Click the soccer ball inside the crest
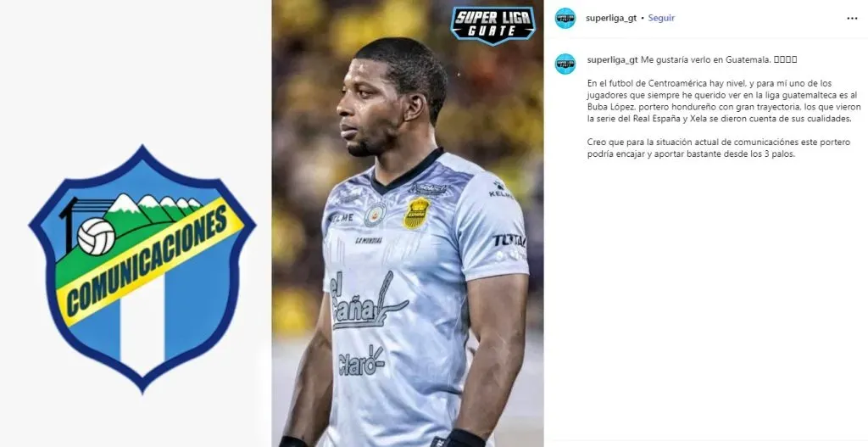This screenshot has width=868, height=447. [97, 237]
